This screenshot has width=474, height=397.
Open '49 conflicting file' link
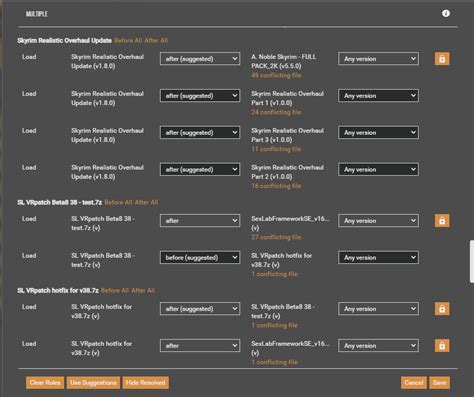pyautogui.click(x=276, y=75)
